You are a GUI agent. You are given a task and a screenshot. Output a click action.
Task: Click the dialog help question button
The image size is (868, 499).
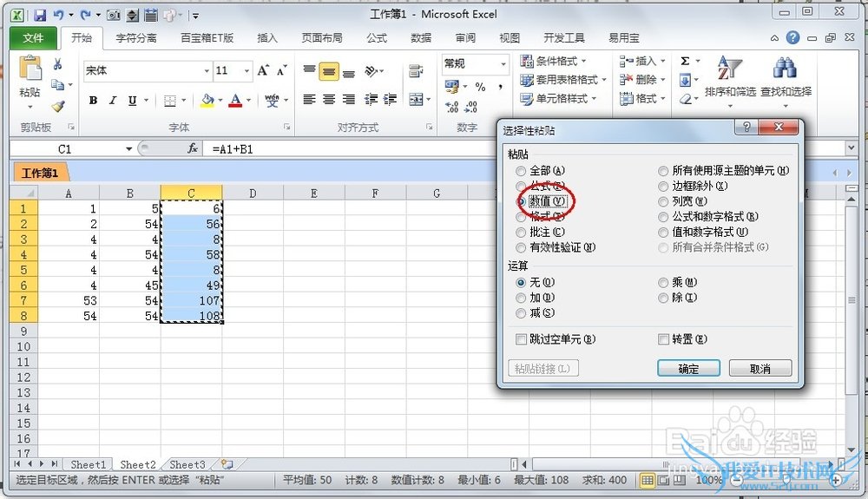[x=746, y=128]
